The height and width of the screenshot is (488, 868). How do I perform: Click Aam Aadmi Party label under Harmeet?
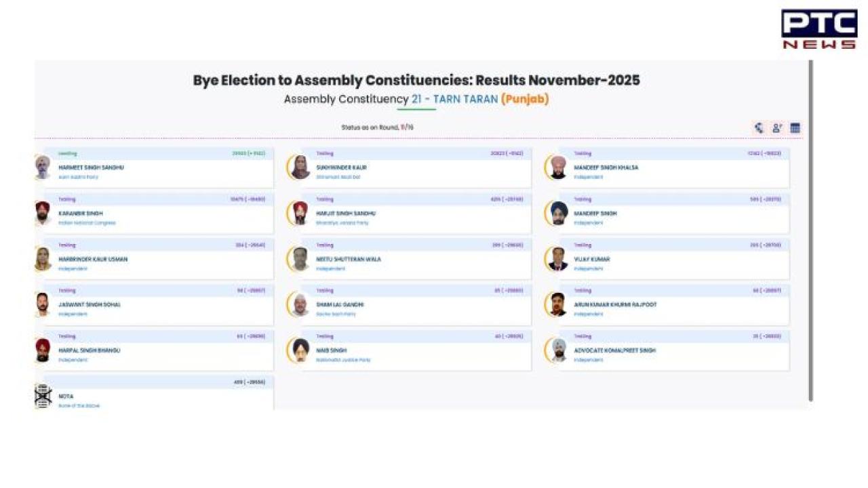78,178
